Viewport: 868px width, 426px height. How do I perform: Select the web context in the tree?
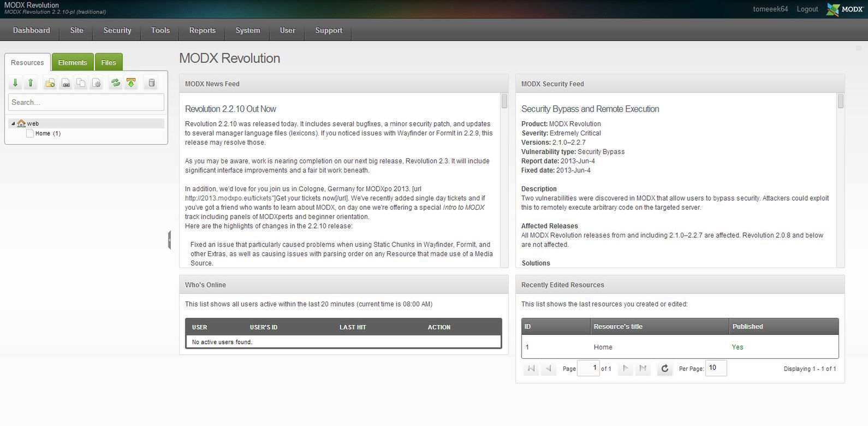33,123
